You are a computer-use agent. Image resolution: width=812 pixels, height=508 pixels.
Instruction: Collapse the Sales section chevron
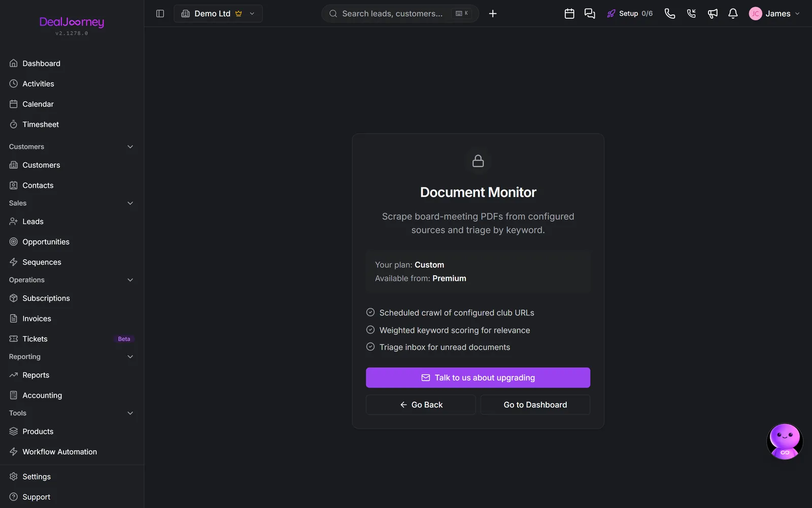point(130,203)
